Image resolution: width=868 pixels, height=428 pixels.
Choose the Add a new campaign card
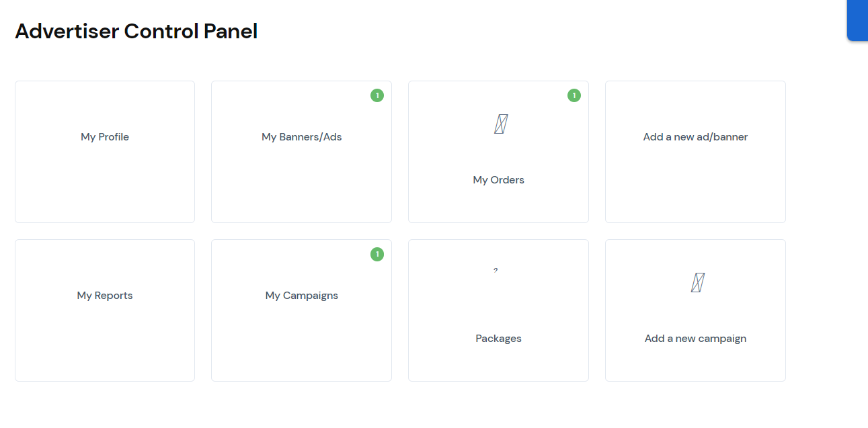(x=695, y=310)
